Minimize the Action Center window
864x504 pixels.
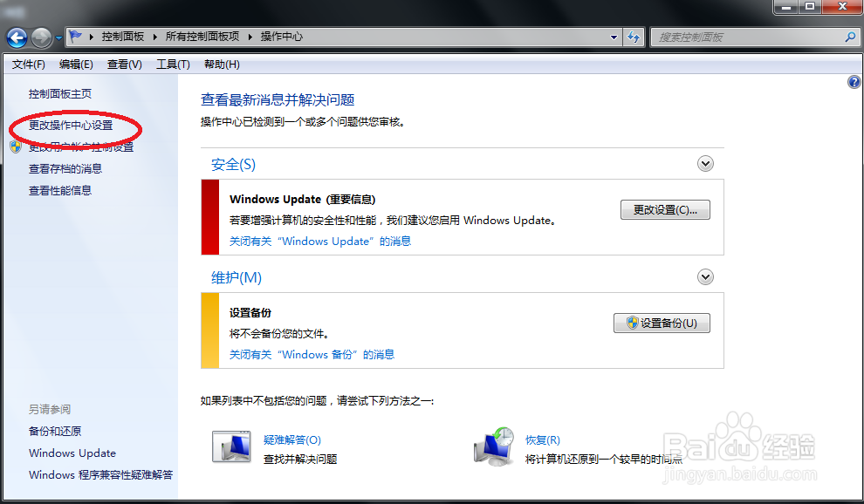pyautogui.click(x=786, y=7)
